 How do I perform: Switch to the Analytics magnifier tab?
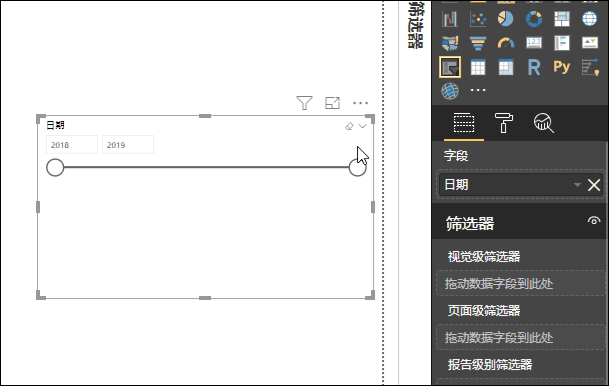543,123
